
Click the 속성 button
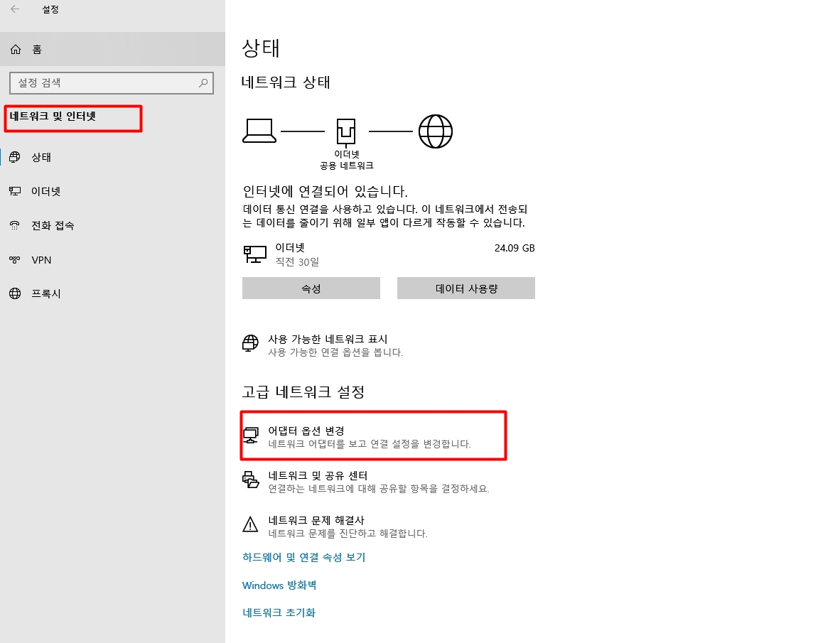coord(311,288)
